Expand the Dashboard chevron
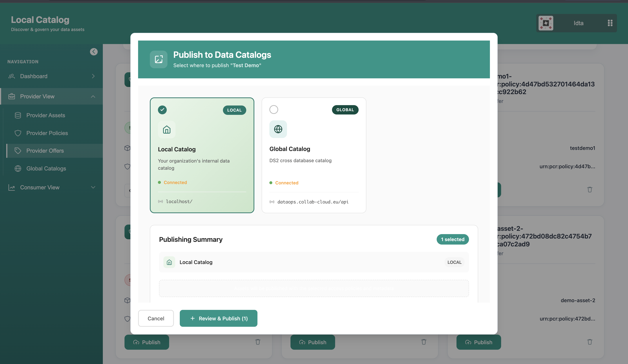This screenshot has width=628, height=364. (93, 76)
